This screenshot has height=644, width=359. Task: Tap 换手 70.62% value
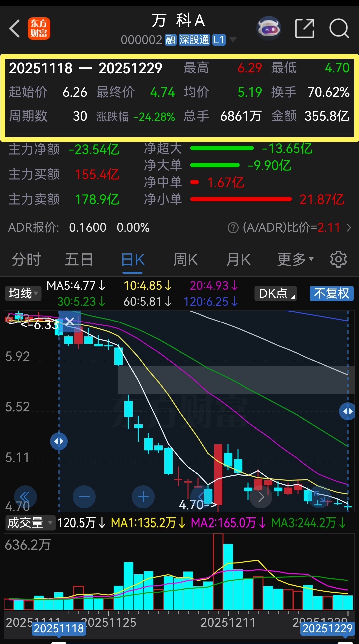329,92
